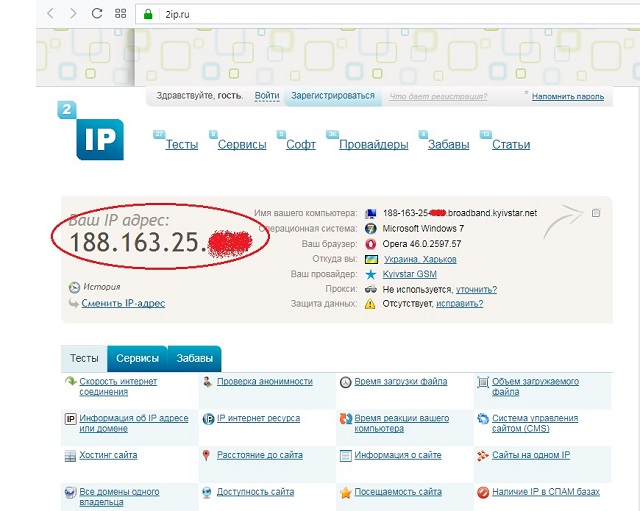Click Напомнить пароль link
This screenshot has width=640, height=511.
tap(568, 96)
